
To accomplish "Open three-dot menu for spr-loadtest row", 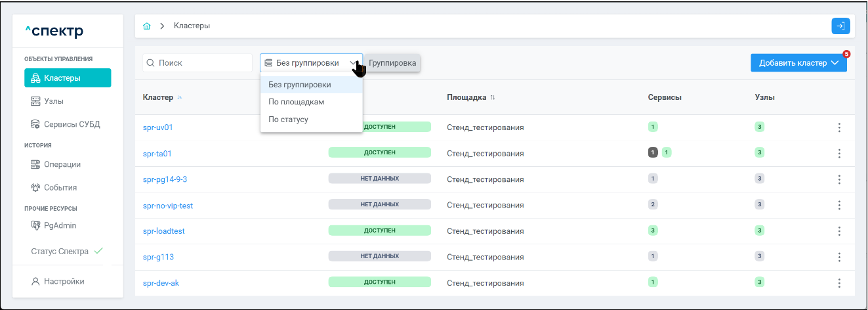I will click(839, 231).
